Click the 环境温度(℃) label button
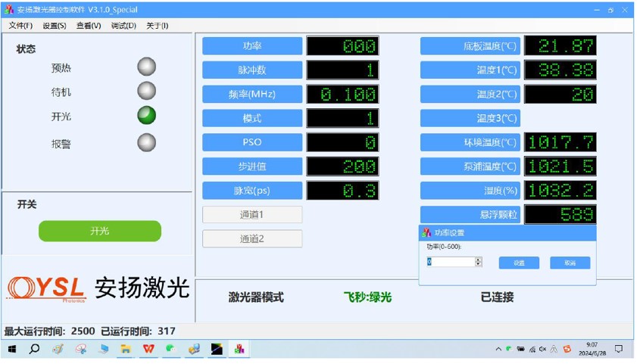 pos(470,142)
